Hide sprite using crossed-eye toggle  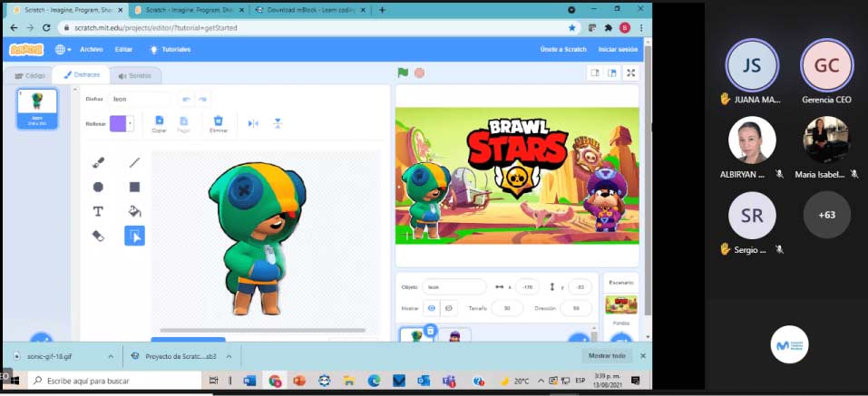(x=449, y=308)
